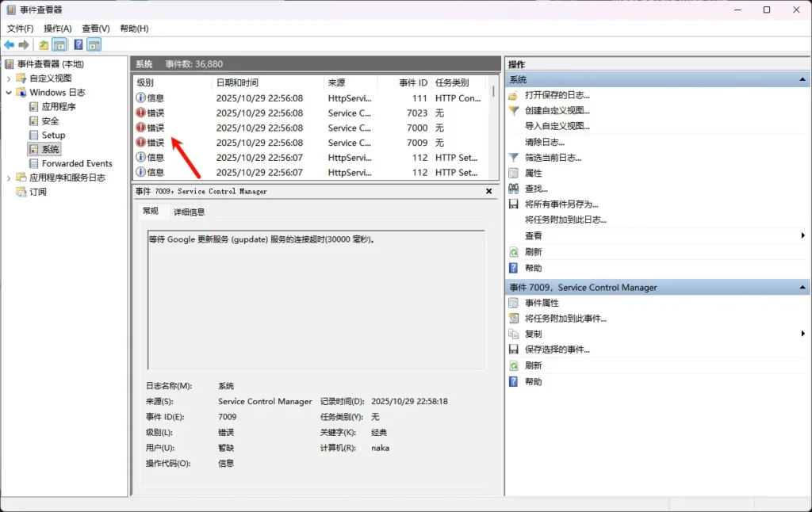The height and width of the screenshot is (512, 812).
Task: Open the 查看 submenu arrow in actions pane
Action: click(x=803, y=235)
